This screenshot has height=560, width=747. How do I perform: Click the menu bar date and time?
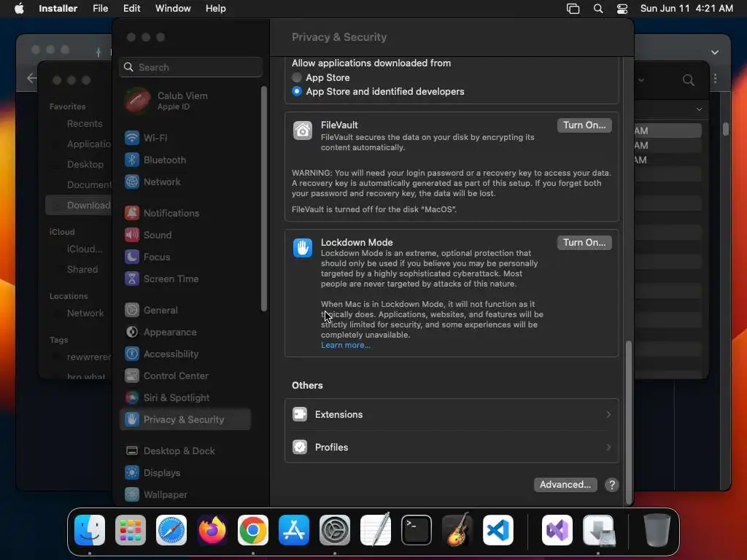click(x=686, y=9)
